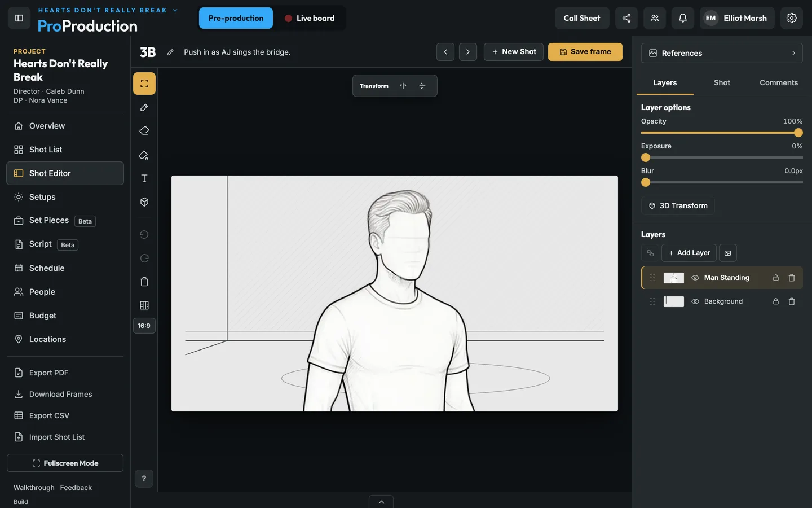
Task: Hide the Man Standing layer
Action: click(x=695, y=278)
